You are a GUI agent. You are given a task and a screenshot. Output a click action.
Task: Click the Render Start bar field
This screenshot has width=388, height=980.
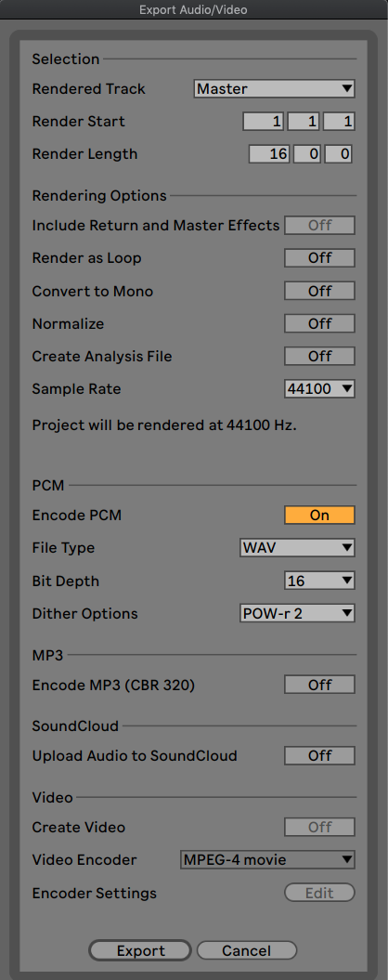pyautogui.click(x=264, y=122)
